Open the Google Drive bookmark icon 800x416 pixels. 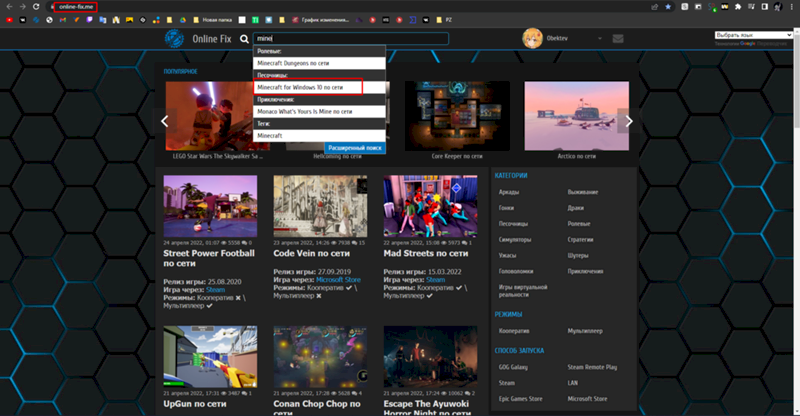pos(183,20)
